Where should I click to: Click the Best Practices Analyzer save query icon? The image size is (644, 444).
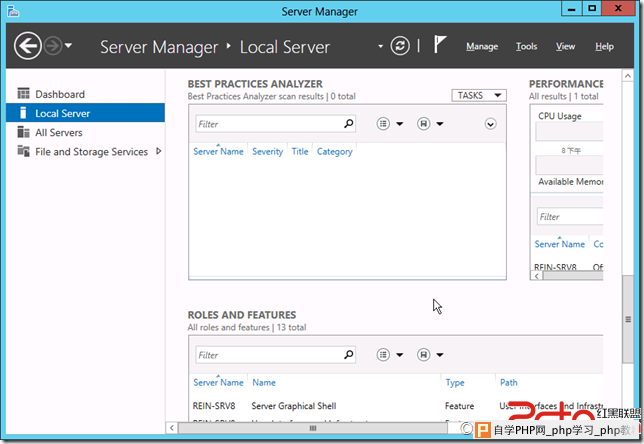pos(423,124)
